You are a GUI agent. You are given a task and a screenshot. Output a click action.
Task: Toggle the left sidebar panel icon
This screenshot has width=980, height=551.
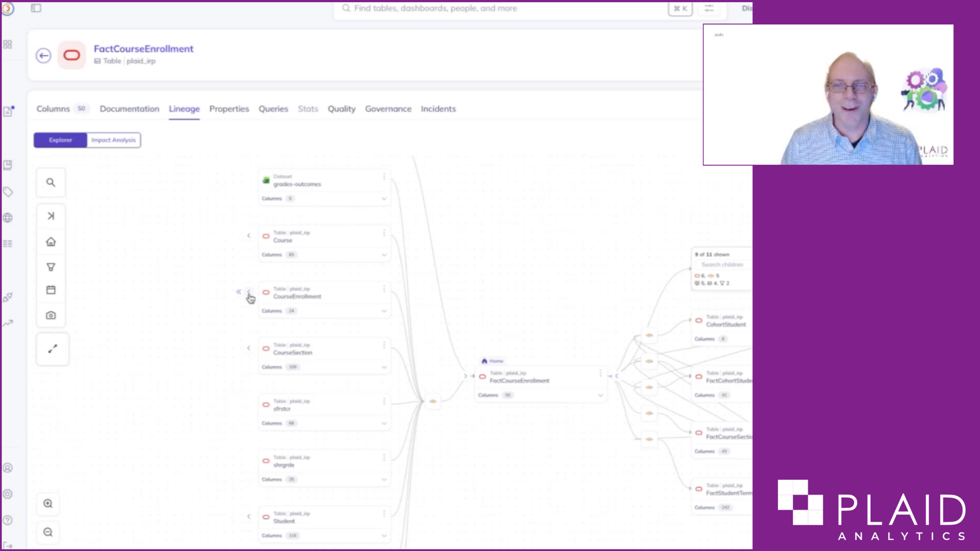(36, 8)
